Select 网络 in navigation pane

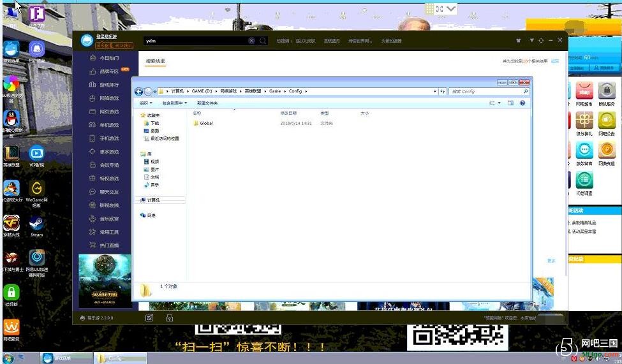point(148,215)
